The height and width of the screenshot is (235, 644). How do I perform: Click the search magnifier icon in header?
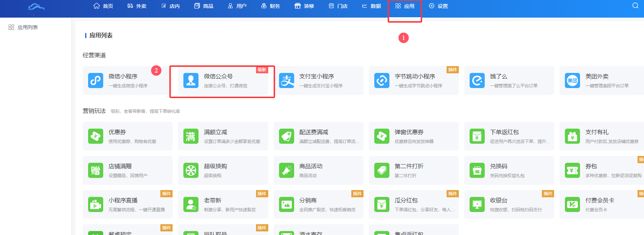click(635, 6)
